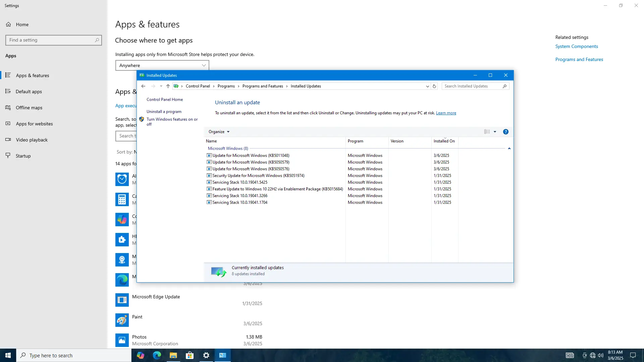The width and height of the screenshot is (644, 362).
Task: Open the Edge browser from the taskbar
Action: click(x=157, y=355)
